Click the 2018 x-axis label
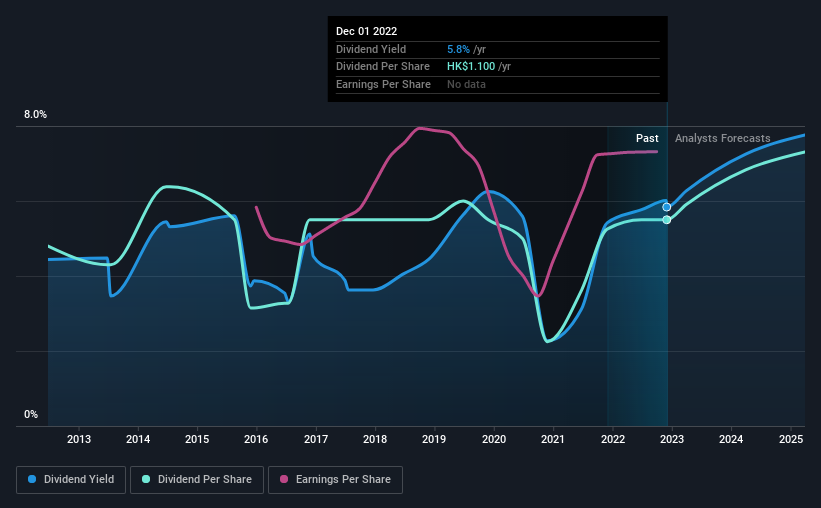The image size is (821, 508). 375,439
